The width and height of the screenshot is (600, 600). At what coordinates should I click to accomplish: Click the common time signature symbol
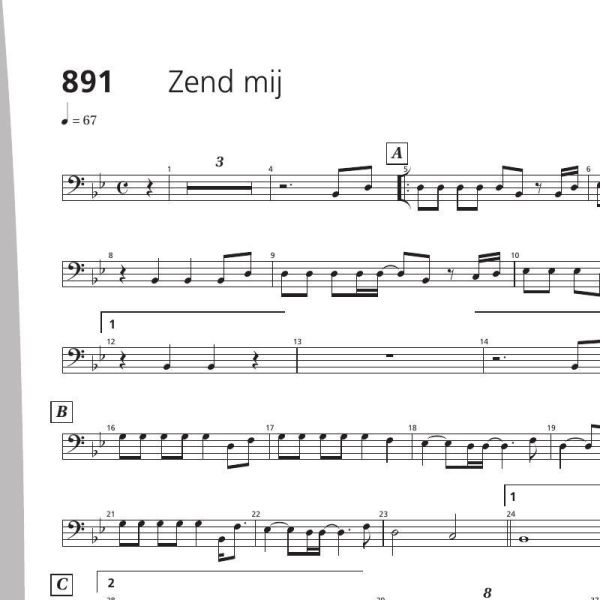[x=123, y=188]
